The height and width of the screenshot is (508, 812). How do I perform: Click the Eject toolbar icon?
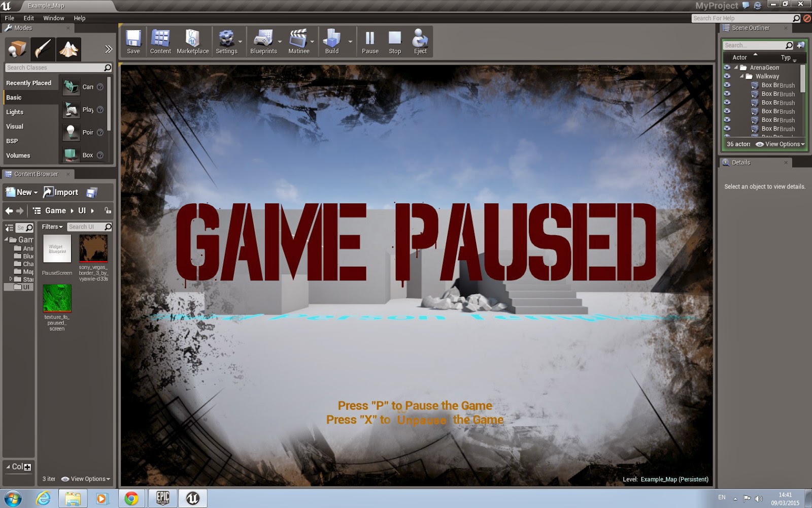(420, 41)
